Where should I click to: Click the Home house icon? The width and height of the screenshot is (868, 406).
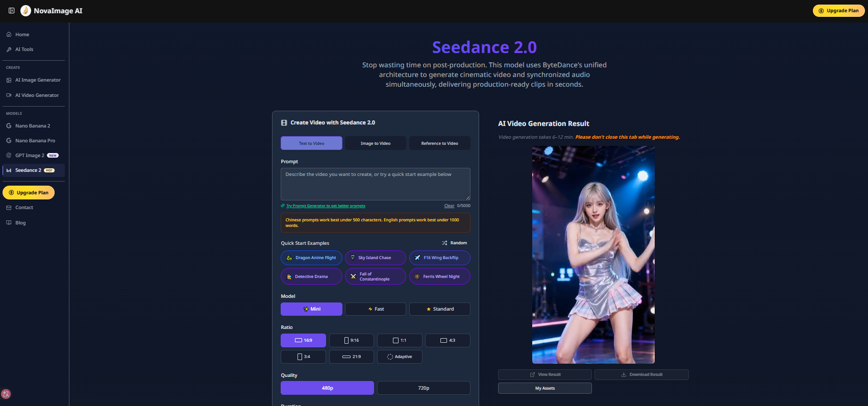click(9, 35)
